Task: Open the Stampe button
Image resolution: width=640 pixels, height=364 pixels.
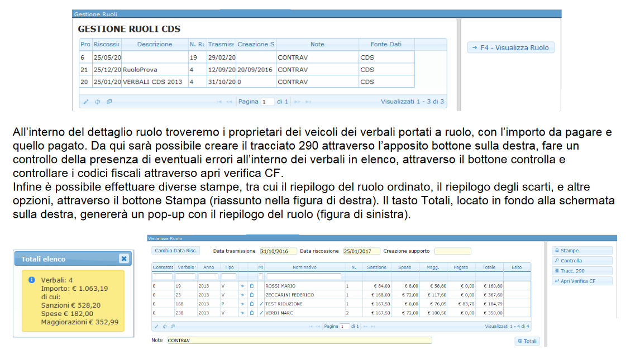Action: click(x=582, y=251)
